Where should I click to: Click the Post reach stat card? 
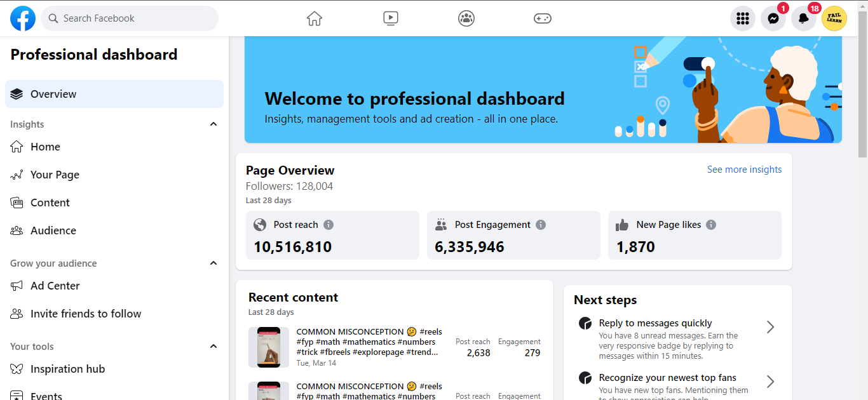(332, 236)
